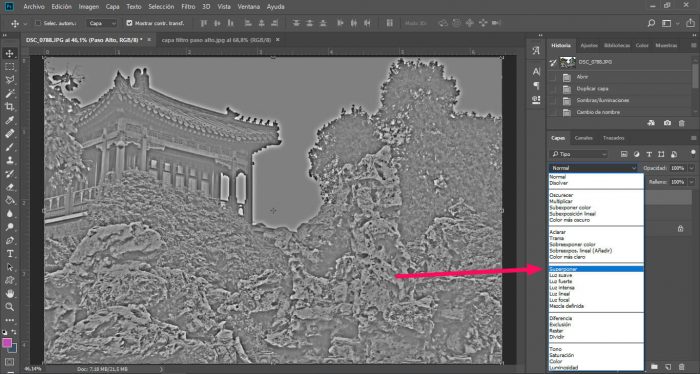Open the Character panel icon in the collapsed dock
Screen dimensions: 700x374
point(536,71)
